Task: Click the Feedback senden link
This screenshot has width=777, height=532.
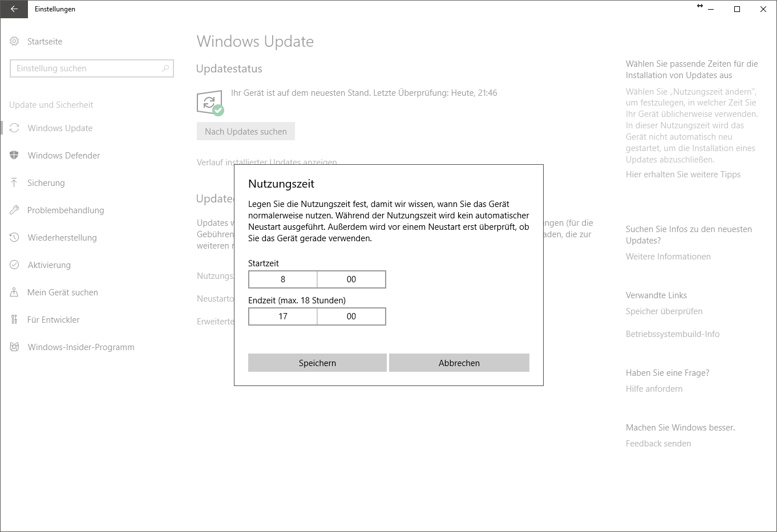Action: click(658, 444)
